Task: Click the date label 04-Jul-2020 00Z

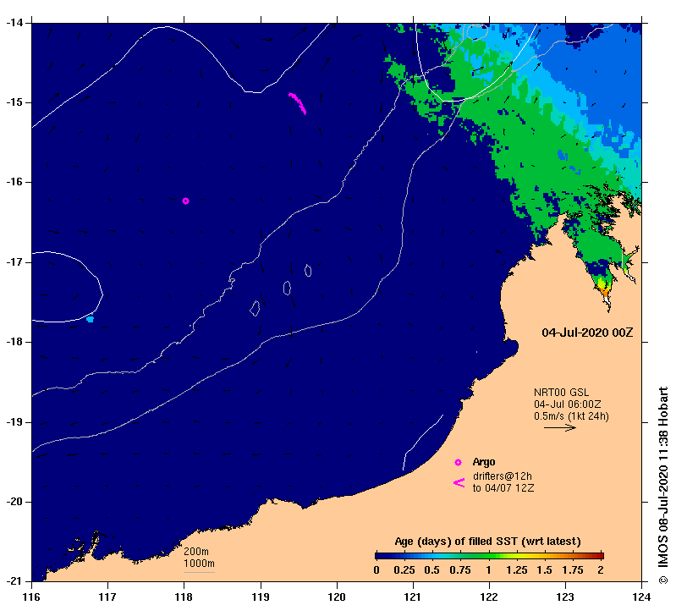Action: (587, 333)
